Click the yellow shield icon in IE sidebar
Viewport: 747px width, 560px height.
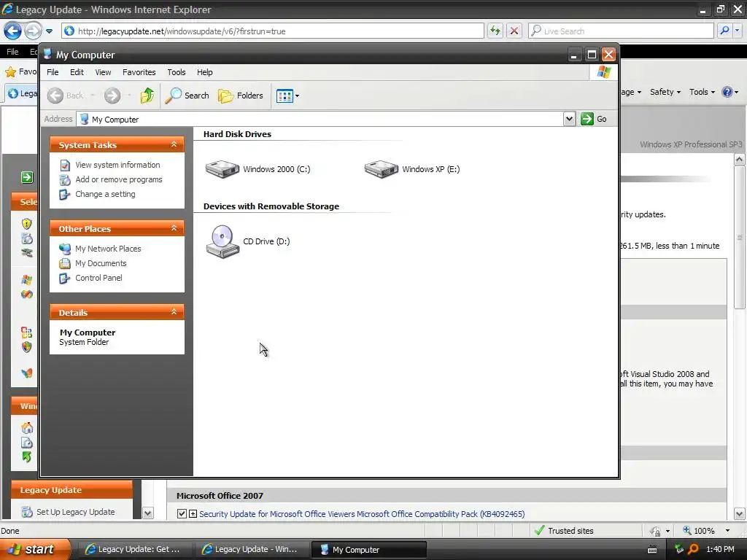pos(27,223)
